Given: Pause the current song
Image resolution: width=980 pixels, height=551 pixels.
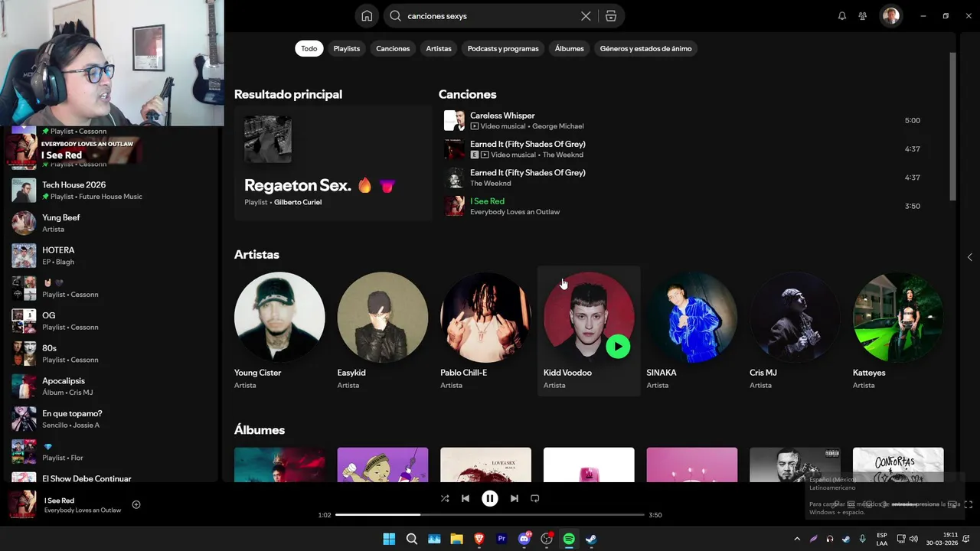Looking at the screenshot, I should [490, 498].
